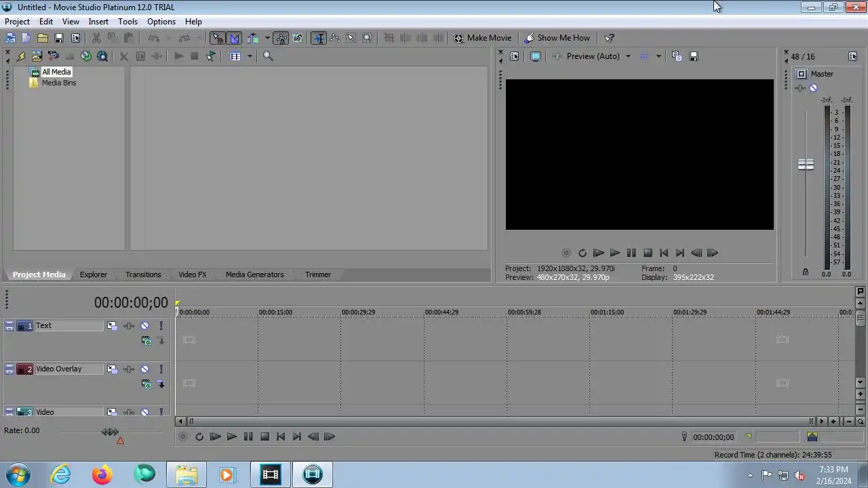Viewport: 868px width, 488px height.
Task: Click the Make Movie button
Action: [x=483, y=38]
